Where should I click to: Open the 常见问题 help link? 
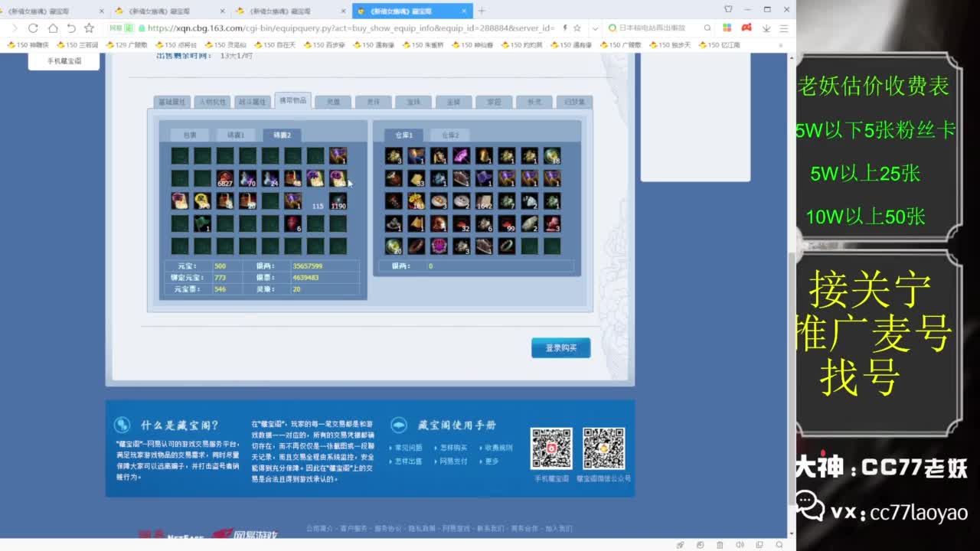[408, 448]
